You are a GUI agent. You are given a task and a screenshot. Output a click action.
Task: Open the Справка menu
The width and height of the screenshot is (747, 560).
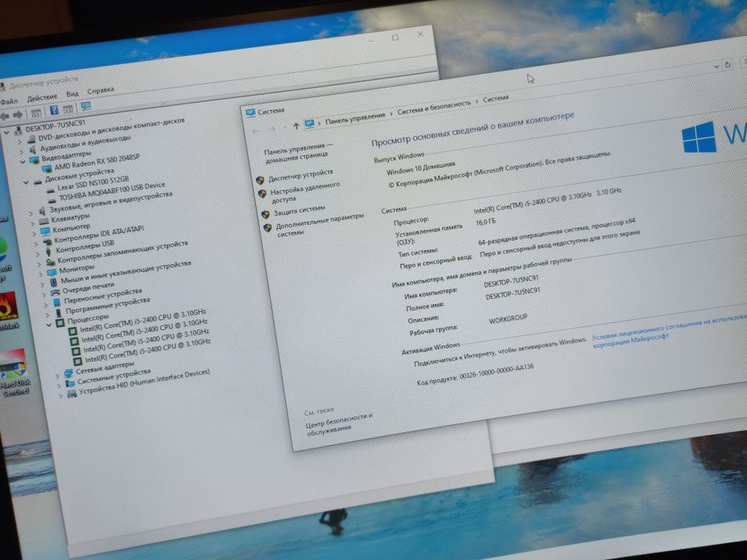[x=101, y=90]
